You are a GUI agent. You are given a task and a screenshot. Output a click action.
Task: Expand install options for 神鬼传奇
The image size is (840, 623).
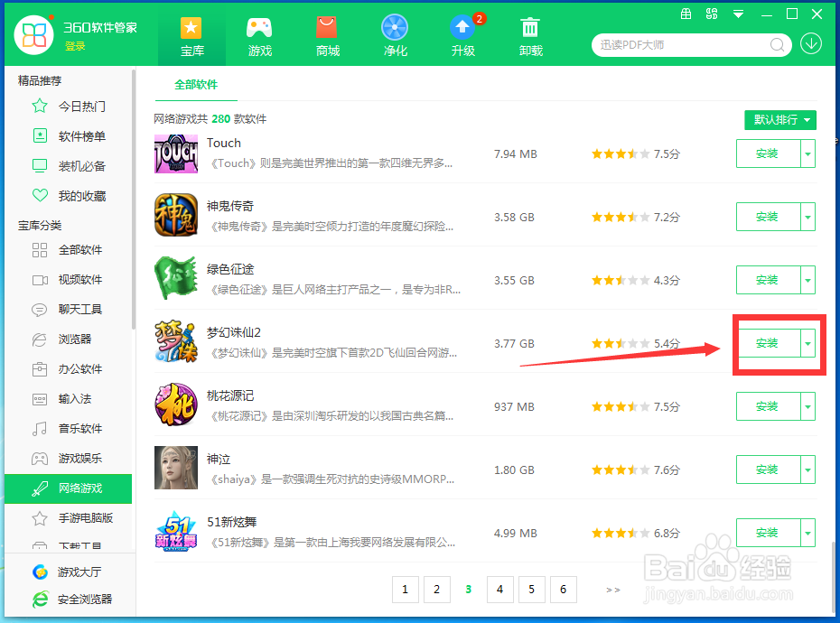pos(807,217)
